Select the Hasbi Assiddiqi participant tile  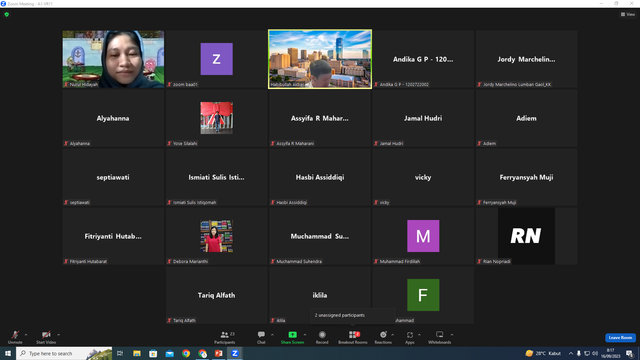coord(320,177)
